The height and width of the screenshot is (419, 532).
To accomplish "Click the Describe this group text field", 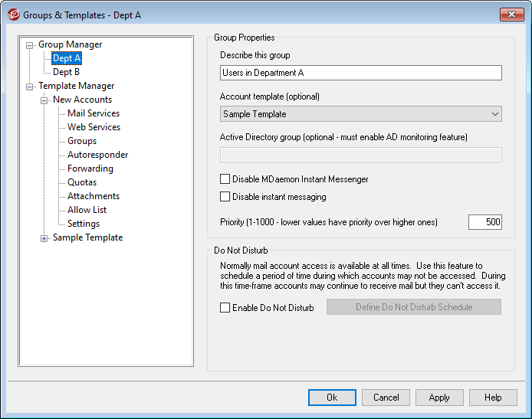I will tap(360, 73).
